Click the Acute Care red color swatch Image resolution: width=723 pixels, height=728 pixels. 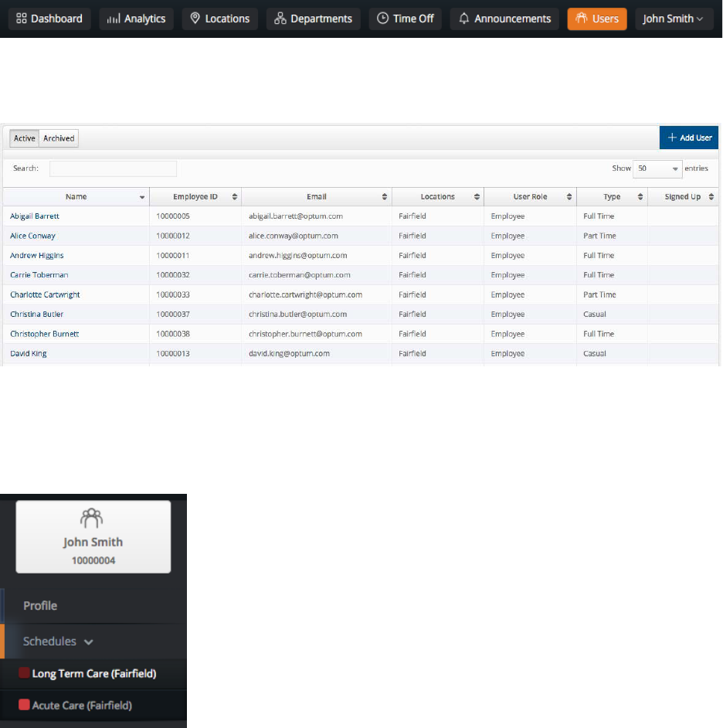click(24, 705)
